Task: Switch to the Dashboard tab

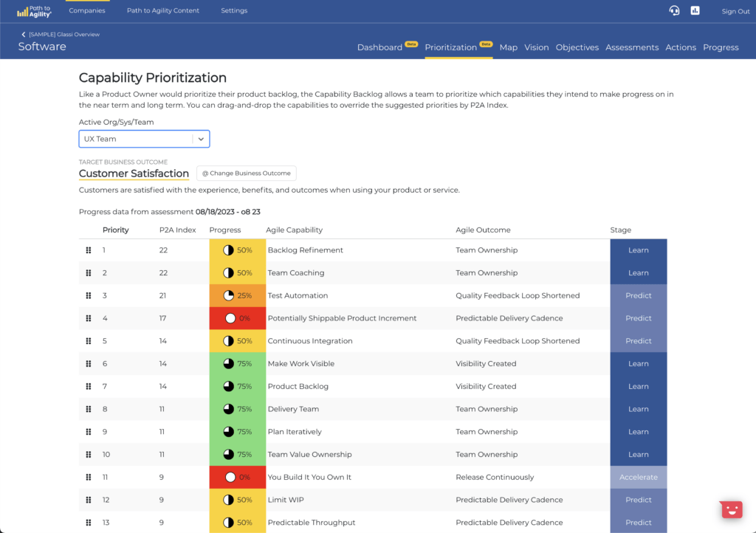Action: click(379, 47)
